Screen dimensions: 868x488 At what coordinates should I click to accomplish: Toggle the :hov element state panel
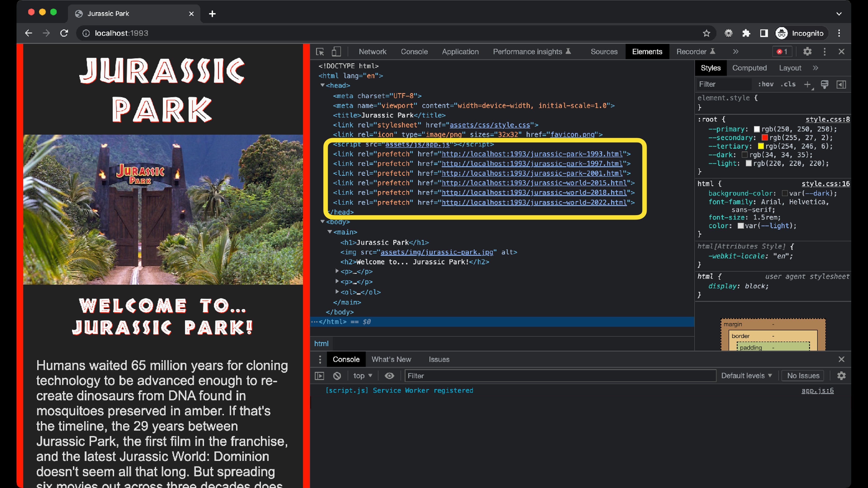tap(766, 84)
